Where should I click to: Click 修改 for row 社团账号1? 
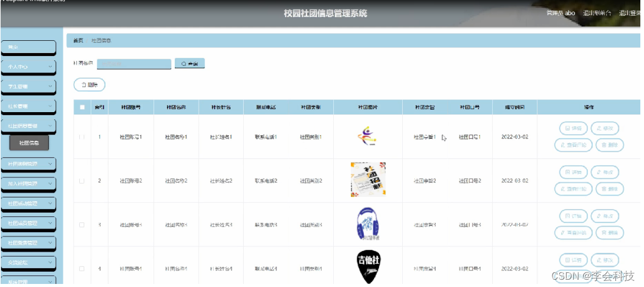pos(604,129)
